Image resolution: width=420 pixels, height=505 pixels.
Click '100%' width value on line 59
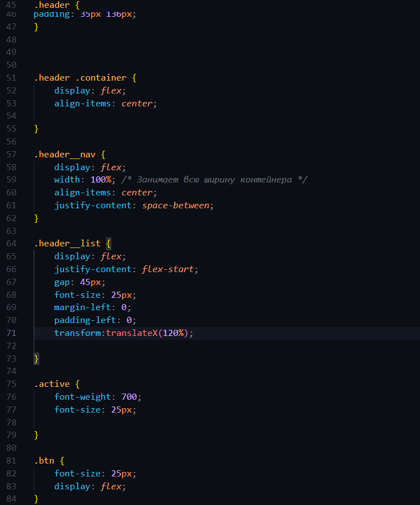coord(101,180)
